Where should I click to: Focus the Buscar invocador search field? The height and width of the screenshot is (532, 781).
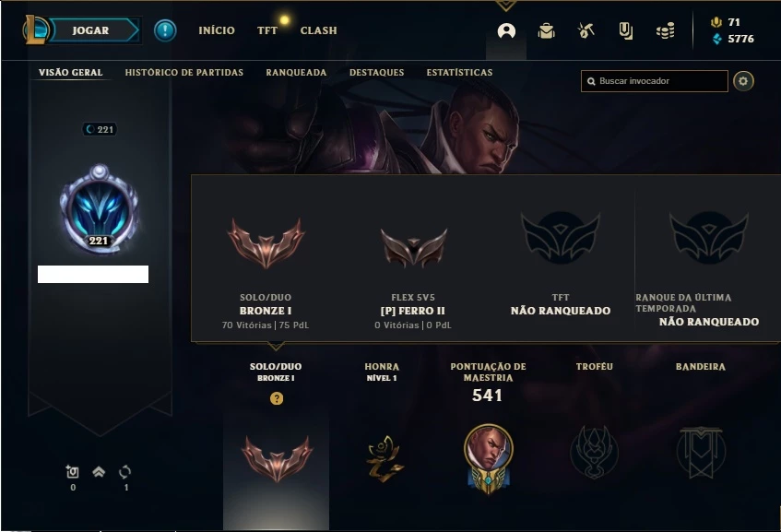pyautogui.click(x=654, y=81)
